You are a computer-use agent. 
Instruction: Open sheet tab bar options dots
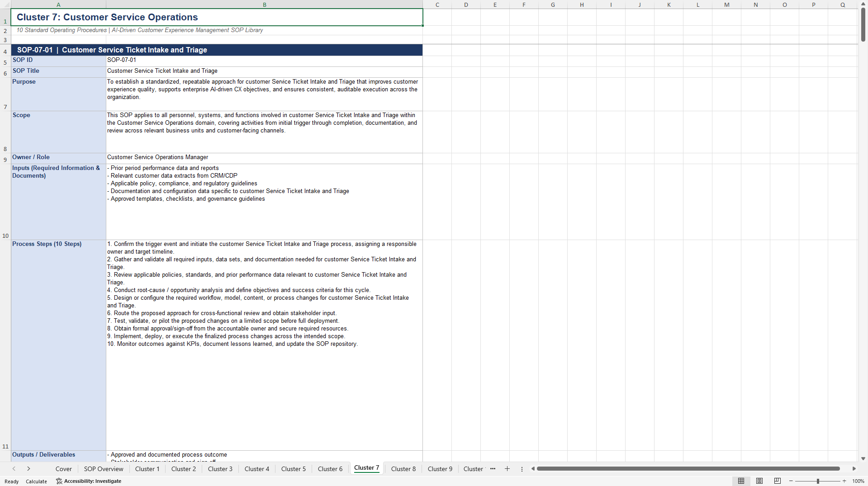[522, 469]
